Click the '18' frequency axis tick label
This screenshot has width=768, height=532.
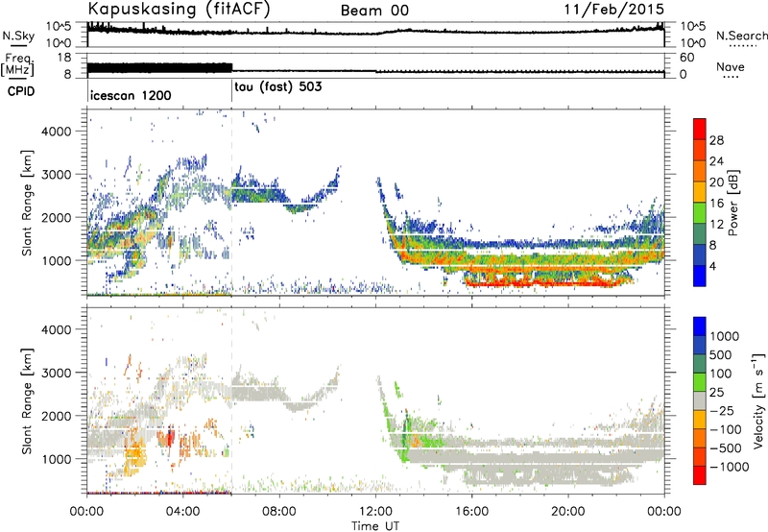(64, 58)
